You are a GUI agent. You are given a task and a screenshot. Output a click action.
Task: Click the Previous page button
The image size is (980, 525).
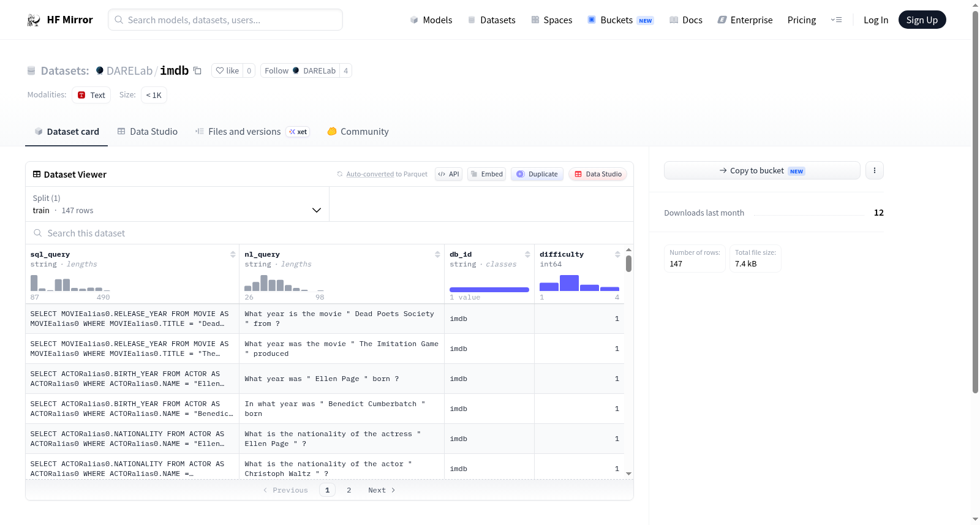pos(285,490)
